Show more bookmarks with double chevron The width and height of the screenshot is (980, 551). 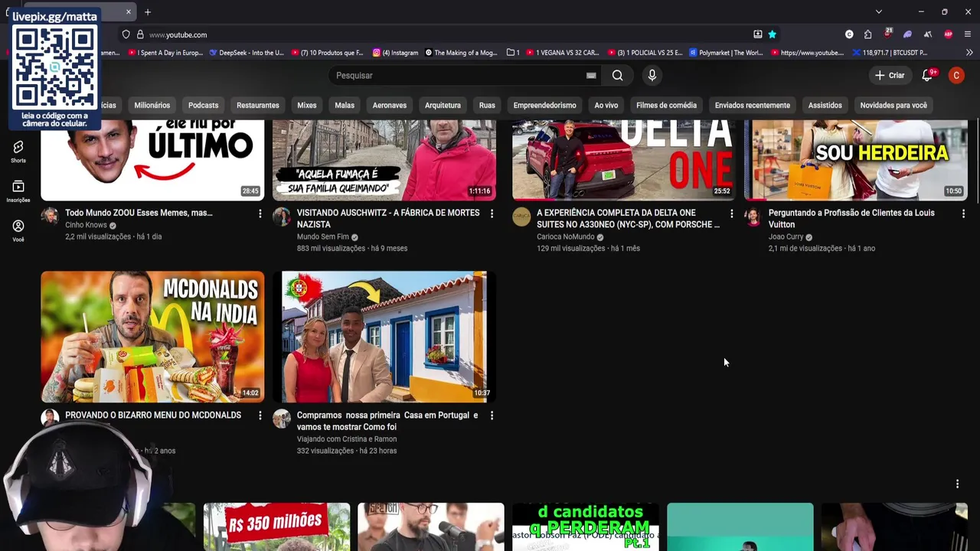[x=969, y=53]
